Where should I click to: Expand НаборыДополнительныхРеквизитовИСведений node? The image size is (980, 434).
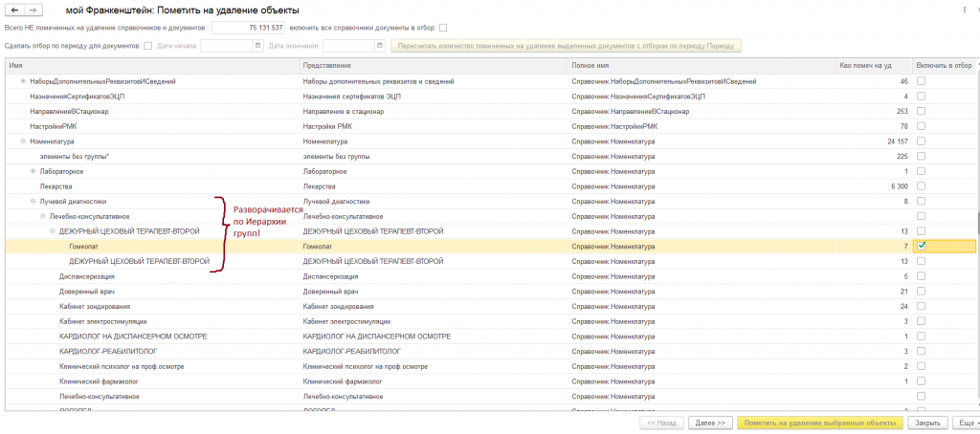[23, 81]
